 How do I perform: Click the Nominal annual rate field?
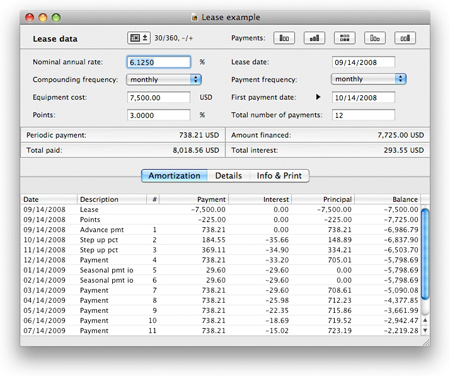point(159,62)
